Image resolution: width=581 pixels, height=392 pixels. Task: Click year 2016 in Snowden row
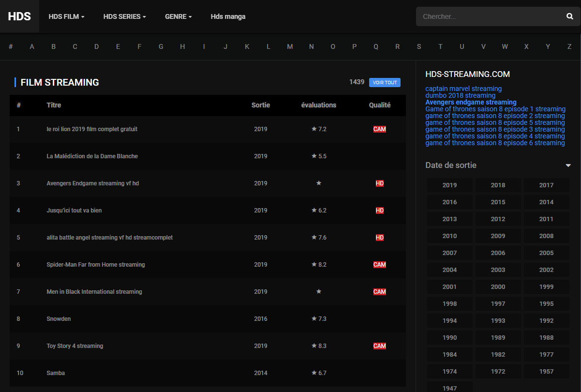pos(261,319)
